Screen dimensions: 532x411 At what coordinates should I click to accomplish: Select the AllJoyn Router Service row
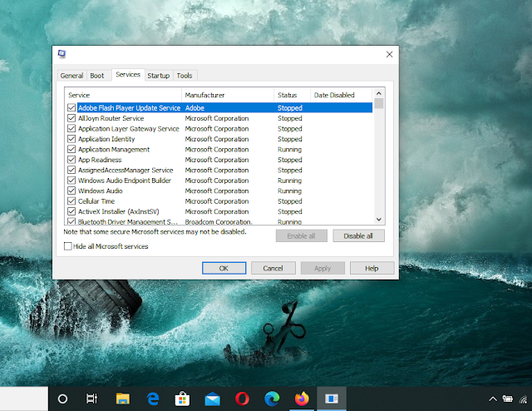(219, 118)
